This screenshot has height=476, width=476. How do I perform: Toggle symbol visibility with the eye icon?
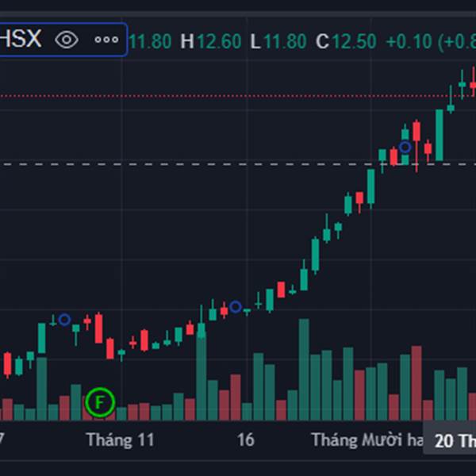coord(67,40)
